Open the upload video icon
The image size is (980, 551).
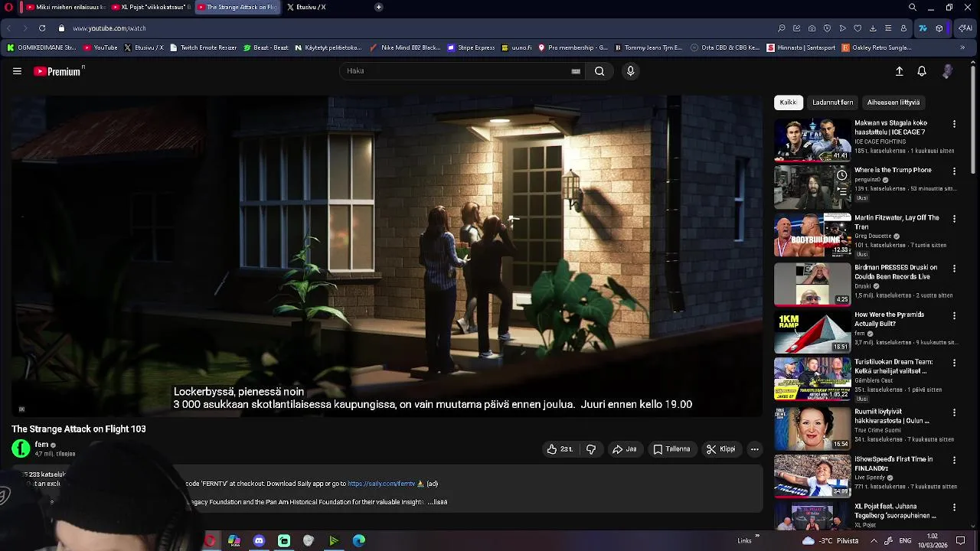click(x=900, y=71)
